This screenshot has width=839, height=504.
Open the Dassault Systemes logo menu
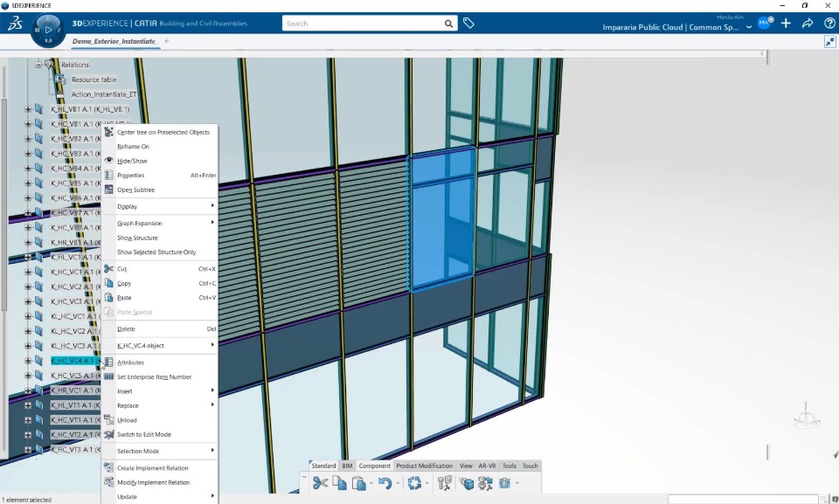point(15,24)
